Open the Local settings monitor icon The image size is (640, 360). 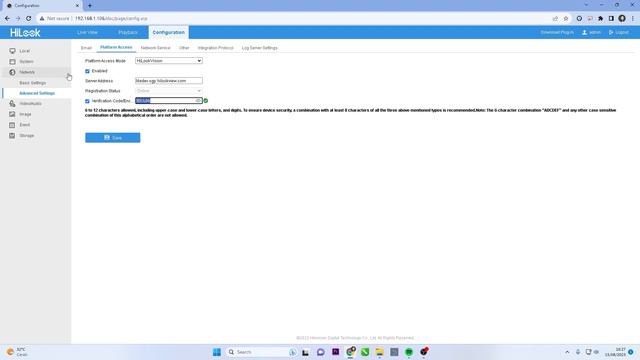tap(12, 51)
